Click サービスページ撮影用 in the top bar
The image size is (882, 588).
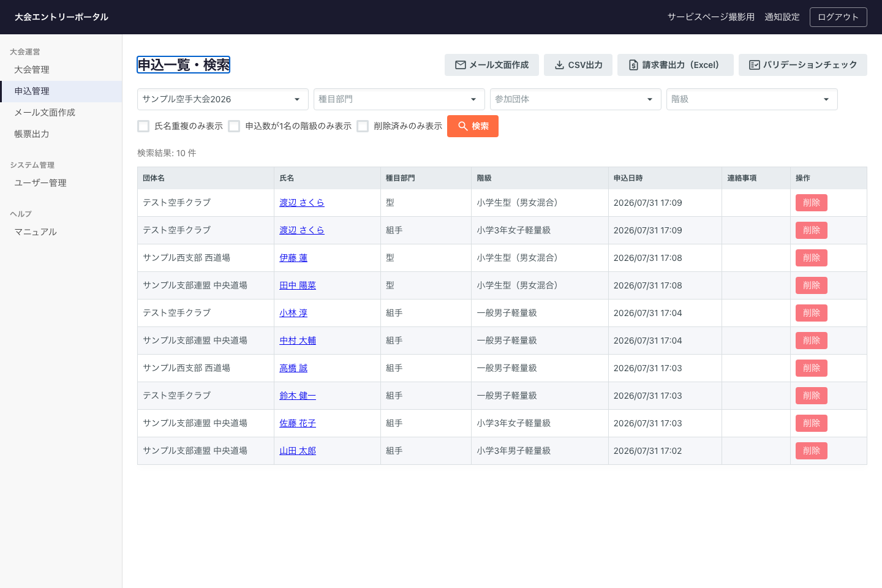tap(711, 17)
